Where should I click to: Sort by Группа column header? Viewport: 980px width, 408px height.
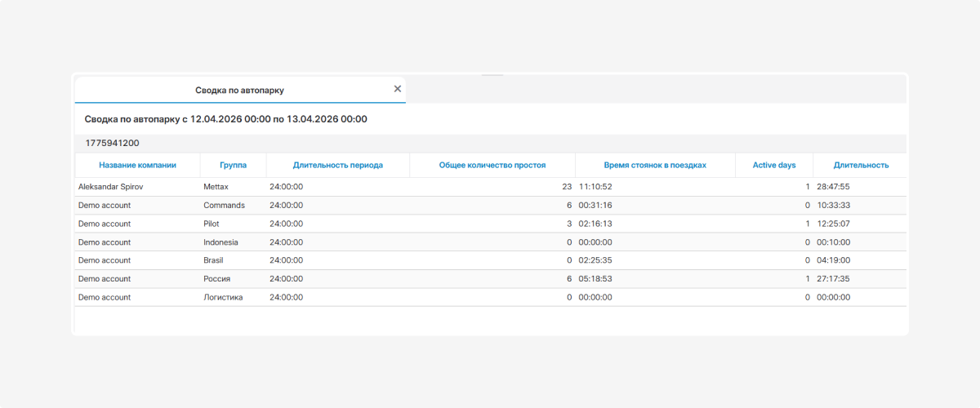(233, 165)
